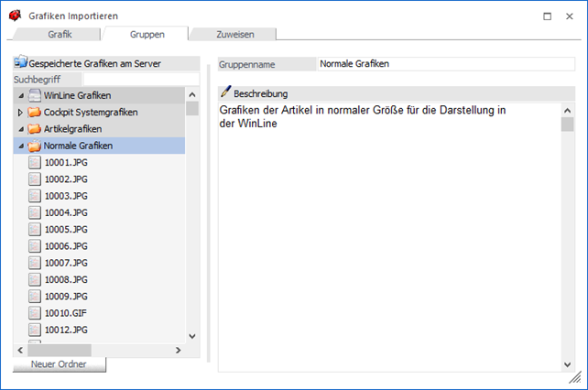Select 10012.JPG in the file list

pos(65,330)
